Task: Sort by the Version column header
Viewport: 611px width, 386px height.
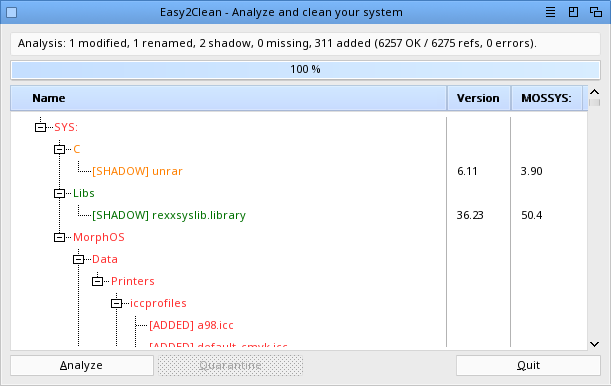Action: (x=479, y=98)
